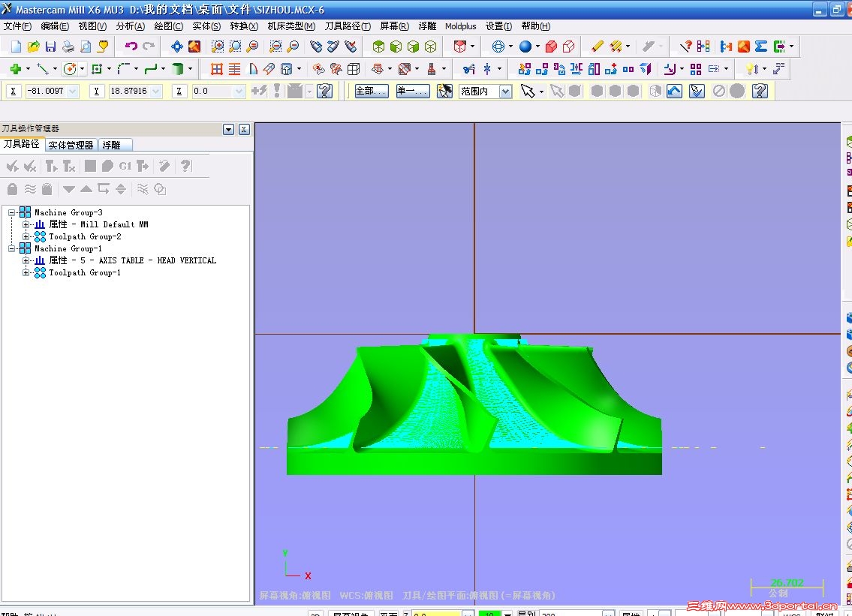Click the help question mark on AutoCursor bar
This screenshot has width=852, height=616.
(x=324, y=91)
